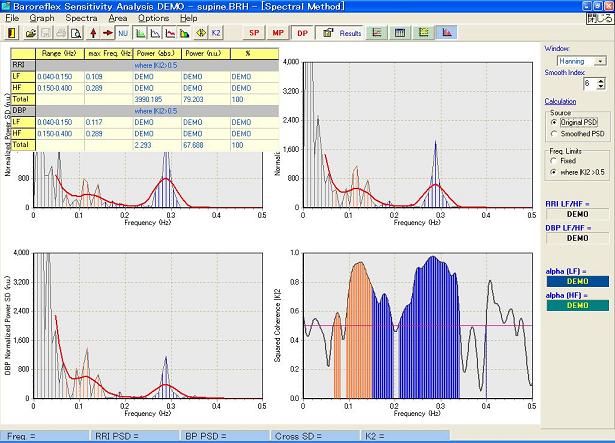
Task: Click the Power (n.u.) column header
Action: (206, 54)
